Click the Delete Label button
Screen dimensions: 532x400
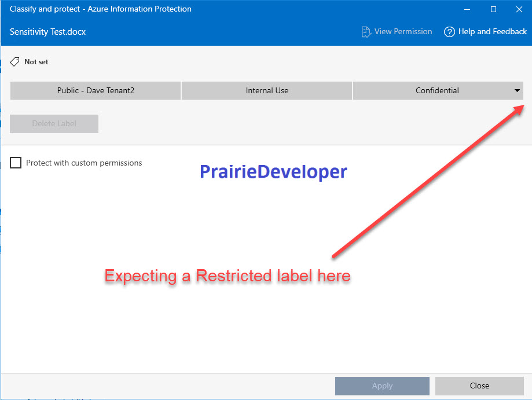point(54,124)
